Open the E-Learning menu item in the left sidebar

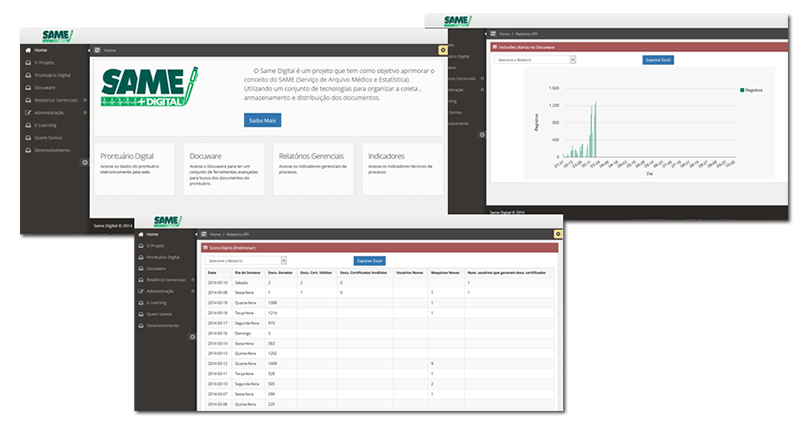45,125
